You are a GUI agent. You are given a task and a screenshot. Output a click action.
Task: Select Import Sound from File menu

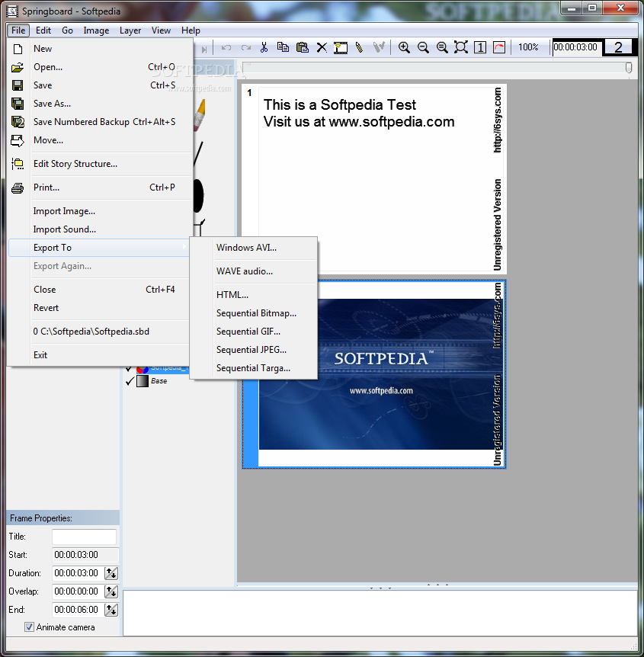(x=99, y=229)
